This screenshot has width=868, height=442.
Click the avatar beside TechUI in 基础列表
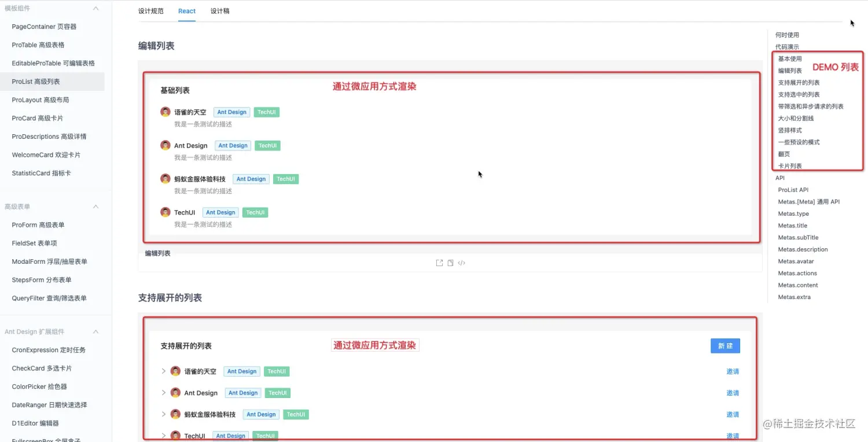tap(165, 212)
